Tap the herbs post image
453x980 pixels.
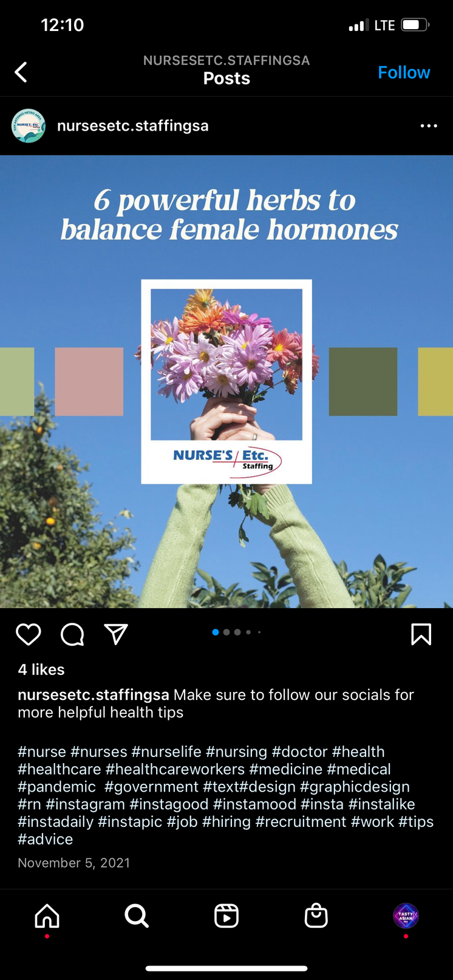[226, 382]
